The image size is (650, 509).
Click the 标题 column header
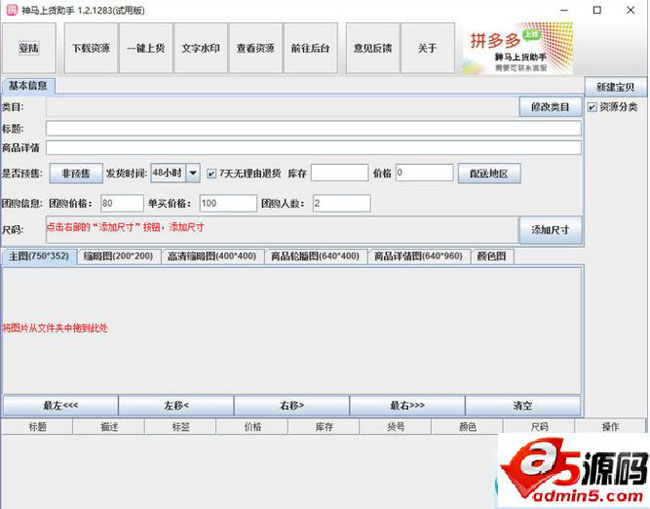(x=37, y=427)
